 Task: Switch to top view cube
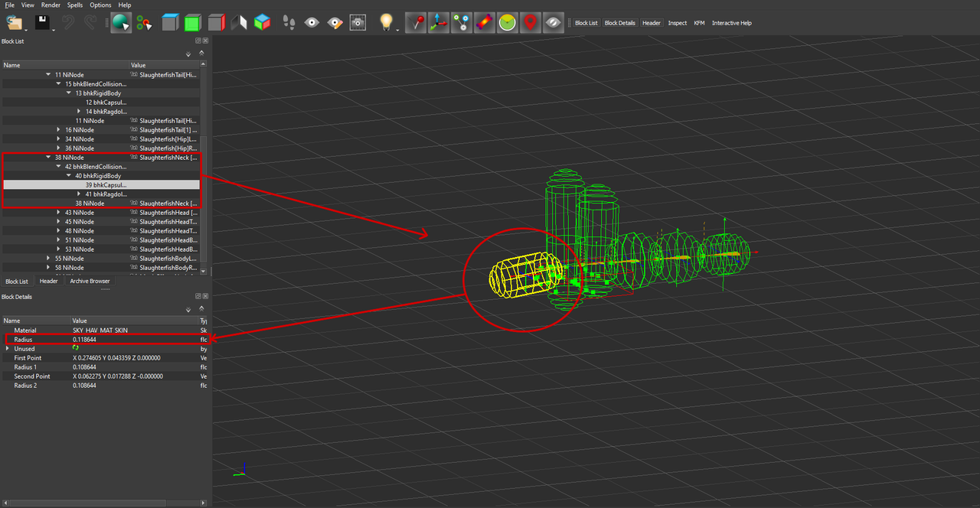pyautogui.click(x=170, y=22)
